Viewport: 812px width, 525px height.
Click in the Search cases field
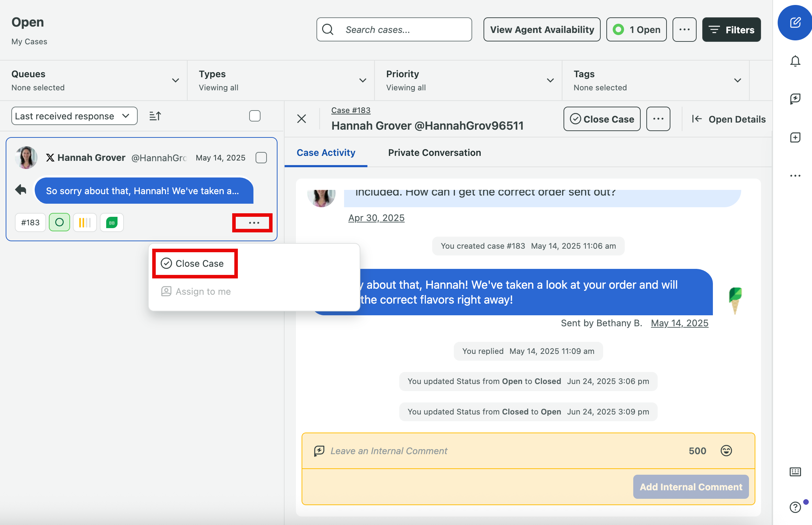click(x=394, y=30)
